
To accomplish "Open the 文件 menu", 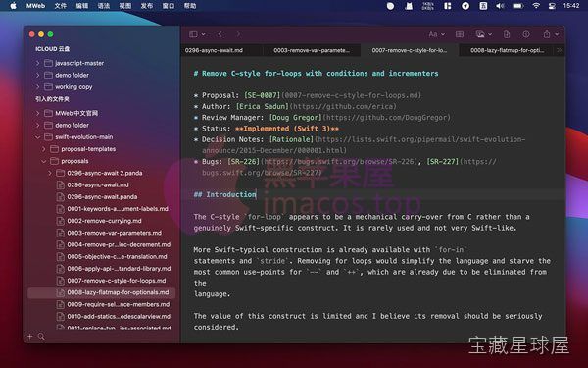I will point(61,6).
